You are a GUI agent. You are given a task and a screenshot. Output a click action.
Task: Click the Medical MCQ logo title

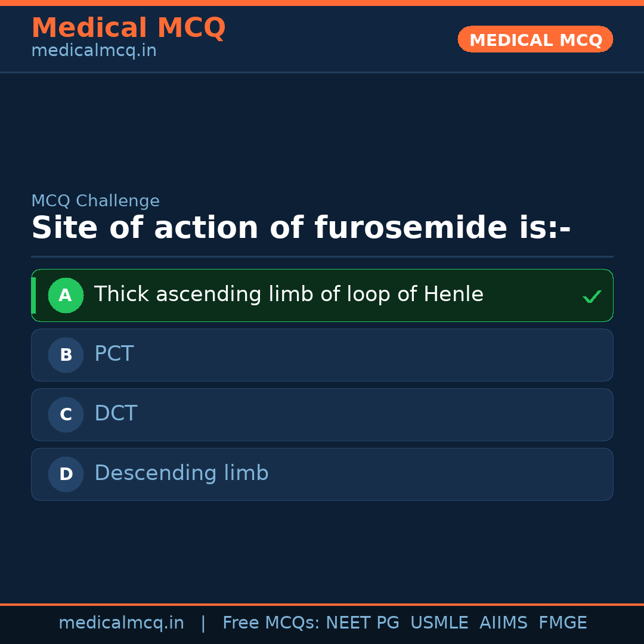pos(128,28)
